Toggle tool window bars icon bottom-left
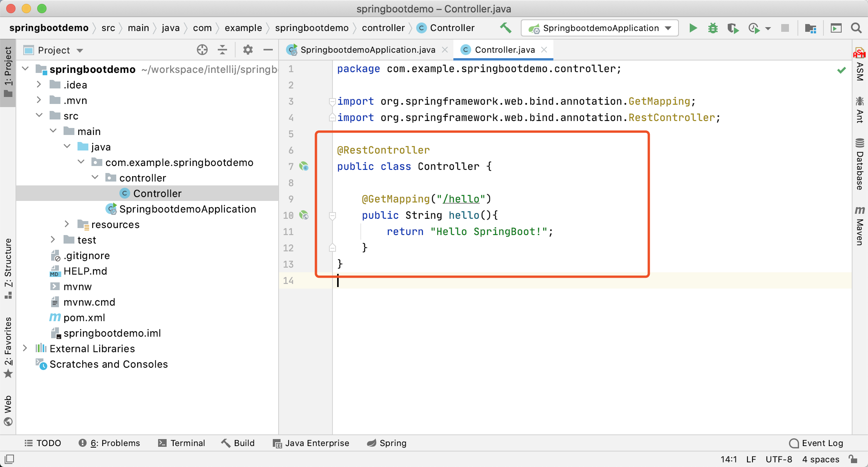The image size is (868, 467). click(9, 459)
